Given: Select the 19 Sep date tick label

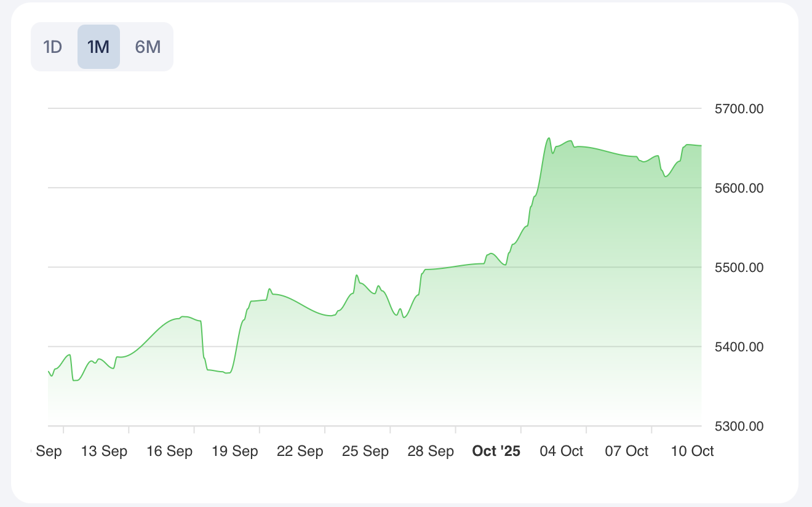Looking at the screenshot, I should pos(234,451).
